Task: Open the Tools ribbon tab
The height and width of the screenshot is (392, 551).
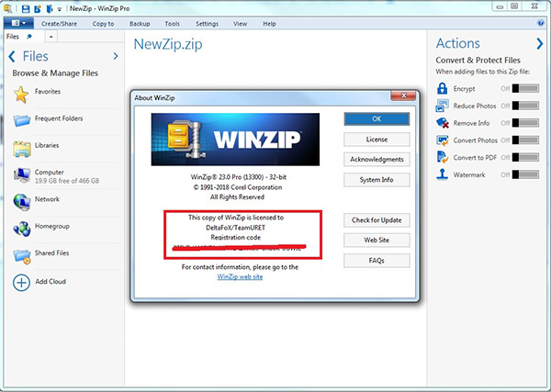Action: (x=173, y=24)
